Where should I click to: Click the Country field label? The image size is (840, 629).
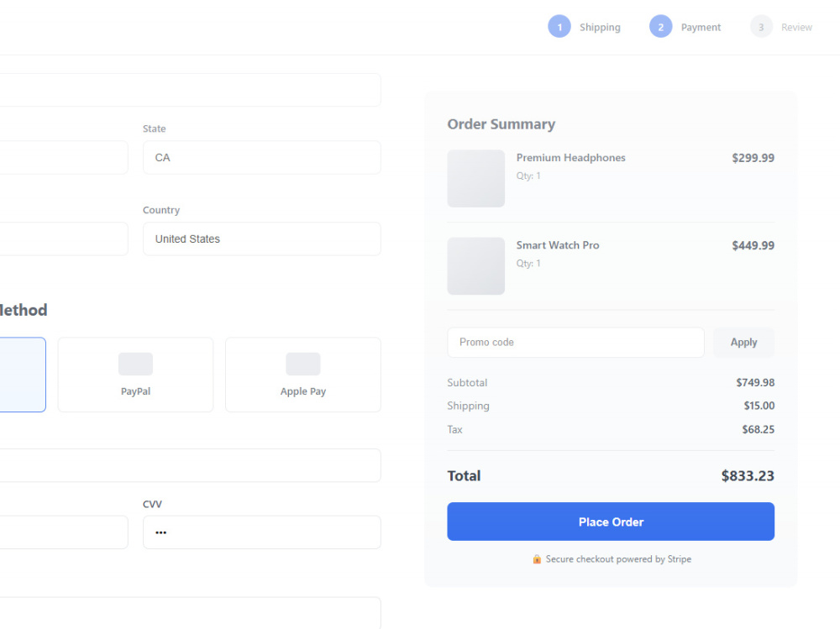tap(161, 210)
